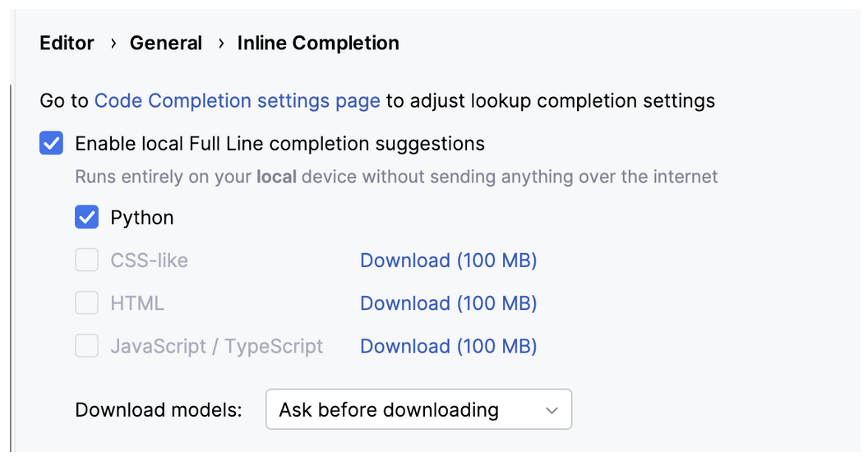Click the Editor breadcrumb
The image size is (868, 457).
point(67,44)
